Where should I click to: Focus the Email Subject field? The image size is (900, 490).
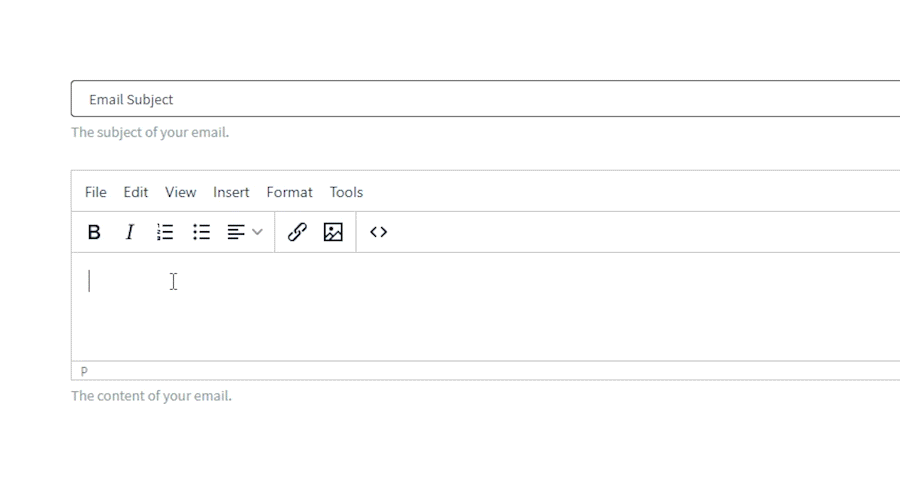(x=486, y=99)
